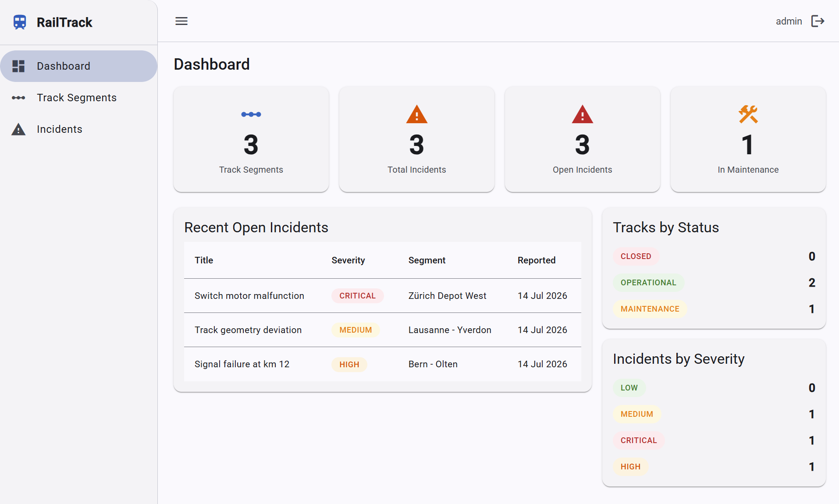Screen dimensions: 839x504
Task: Click the Dashboard page heading
Action: click(x=212, y=64)
